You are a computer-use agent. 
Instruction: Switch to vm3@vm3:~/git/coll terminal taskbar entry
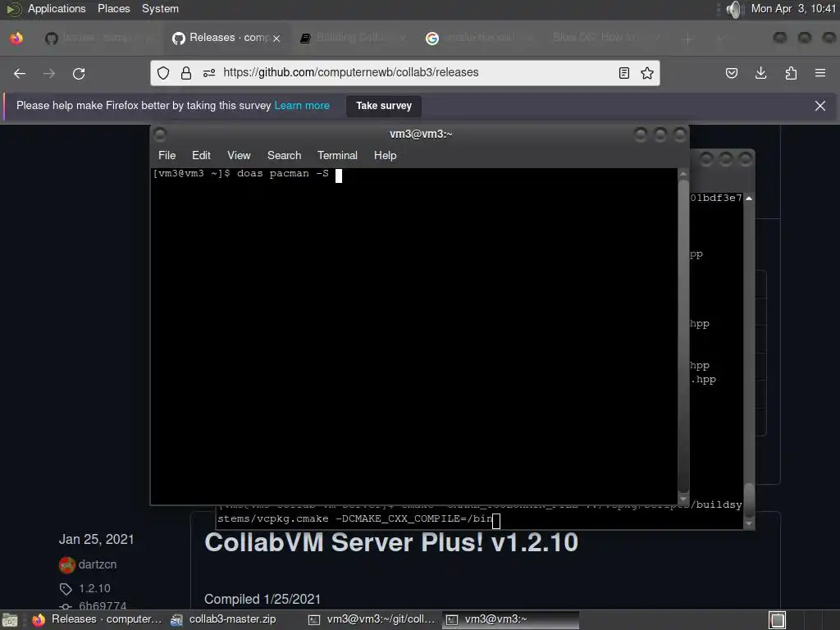click(372, 620)
